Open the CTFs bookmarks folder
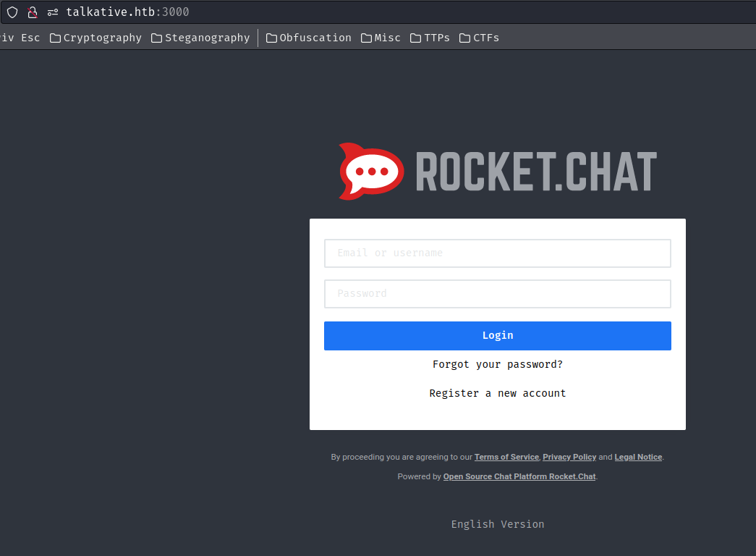 point(479,38)
